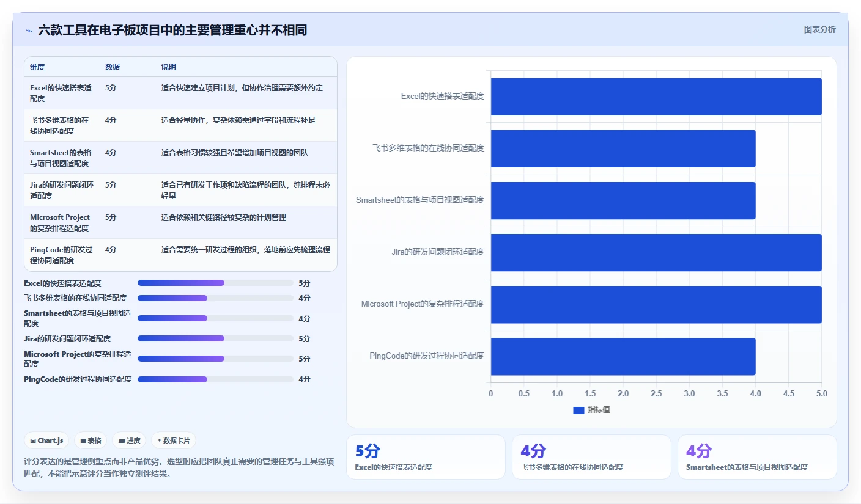This screenshot has width=861, height=504.
Task: Click the Smartsheet的表格与项目视图适配度 progress bar
Action: tap(215, 318)
